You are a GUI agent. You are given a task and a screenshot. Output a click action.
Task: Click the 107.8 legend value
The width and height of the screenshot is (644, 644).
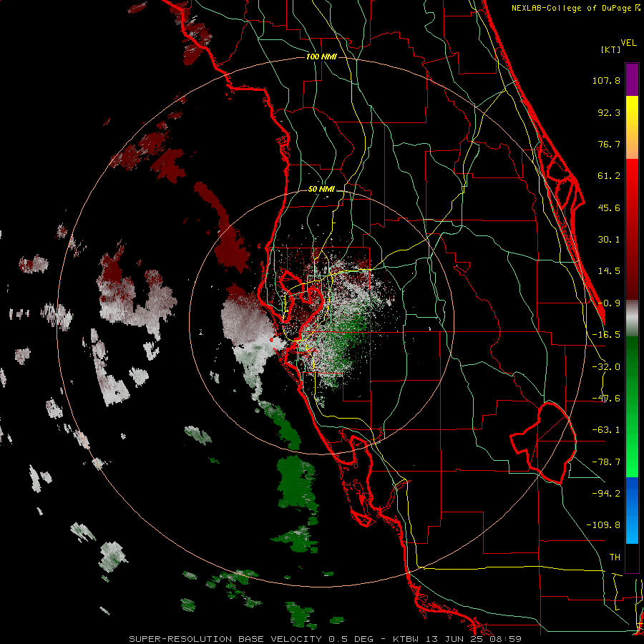click(x=606, y=80)
